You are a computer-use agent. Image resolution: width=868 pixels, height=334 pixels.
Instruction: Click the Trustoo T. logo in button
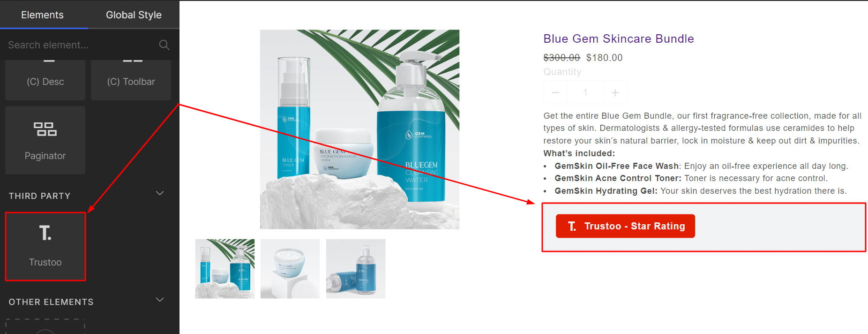point(572,226)
